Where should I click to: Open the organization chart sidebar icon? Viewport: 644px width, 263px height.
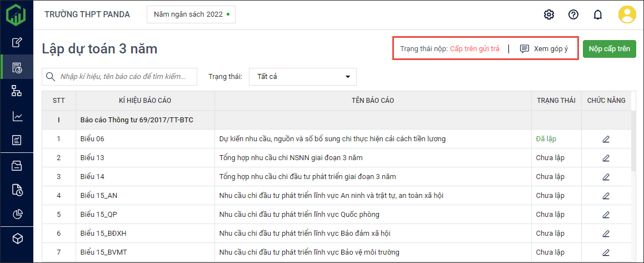pyautogui.click(x=17, y=91)
